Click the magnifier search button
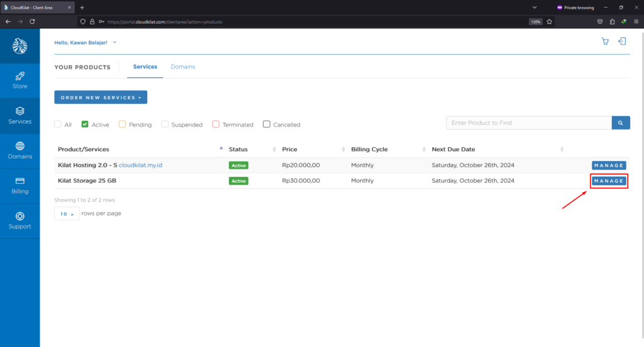 (621, 123)
